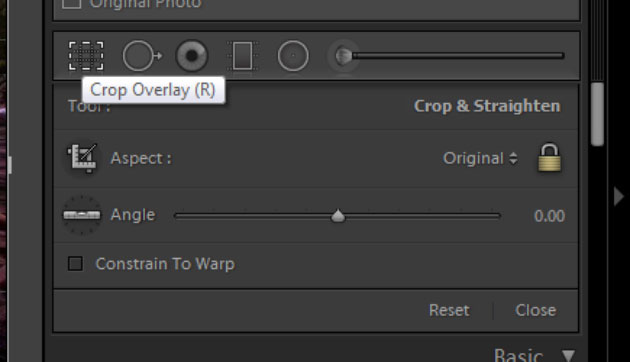Open the Basic panel header
Image resolution: width=630 pixels, height=362 pixels.
518,356
